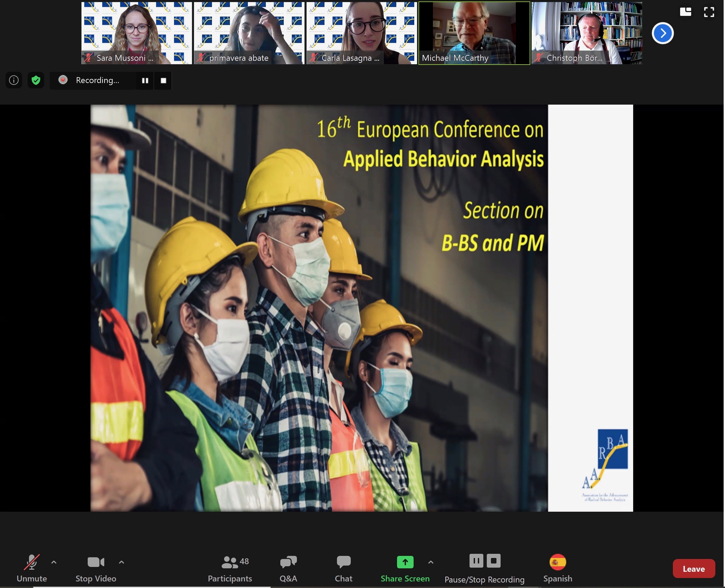
Task: Switch gallery view layout icon
Action: (x=685, y=12)
